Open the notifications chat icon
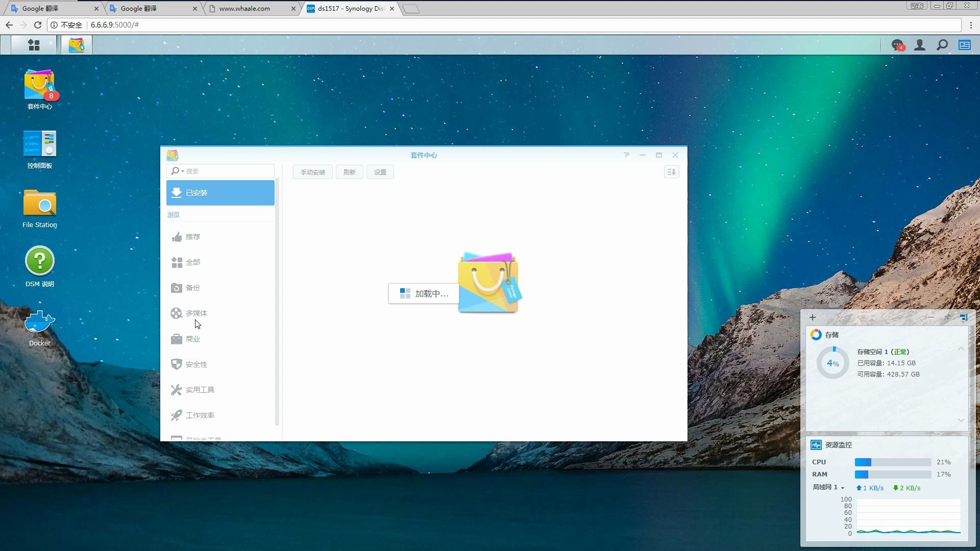This screenshot has height=551, width=980. 897,45
